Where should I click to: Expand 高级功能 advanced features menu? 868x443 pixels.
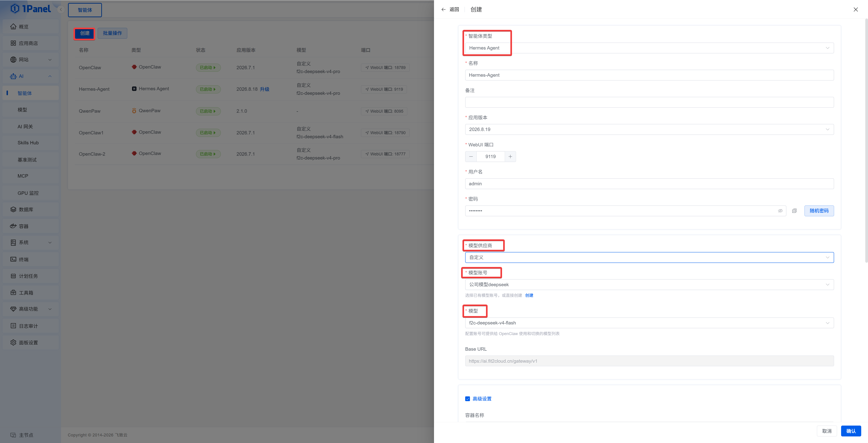click(x=30, y=309)
